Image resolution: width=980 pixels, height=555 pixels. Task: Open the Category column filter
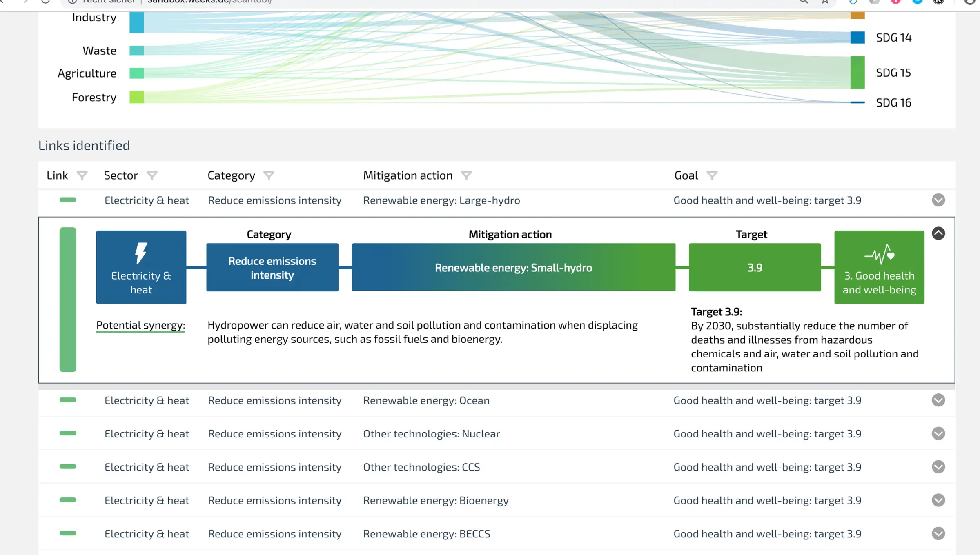click(269, 175)
